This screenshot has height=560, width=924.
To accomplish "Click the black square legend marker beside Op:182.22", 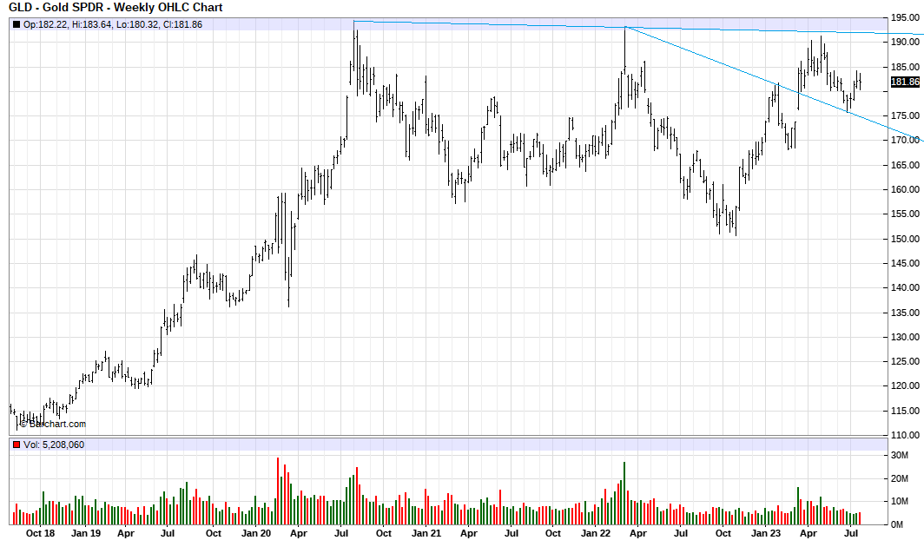I will pos(16,24).
